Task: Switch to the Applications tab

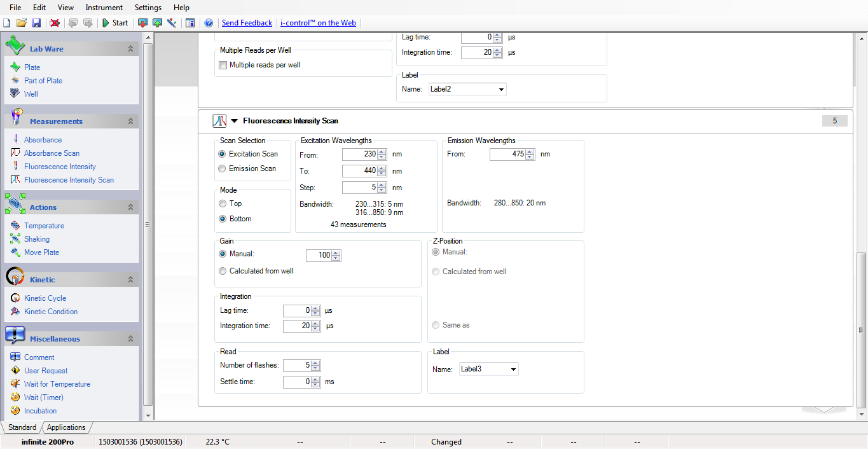Action: [x=66, y=427]
